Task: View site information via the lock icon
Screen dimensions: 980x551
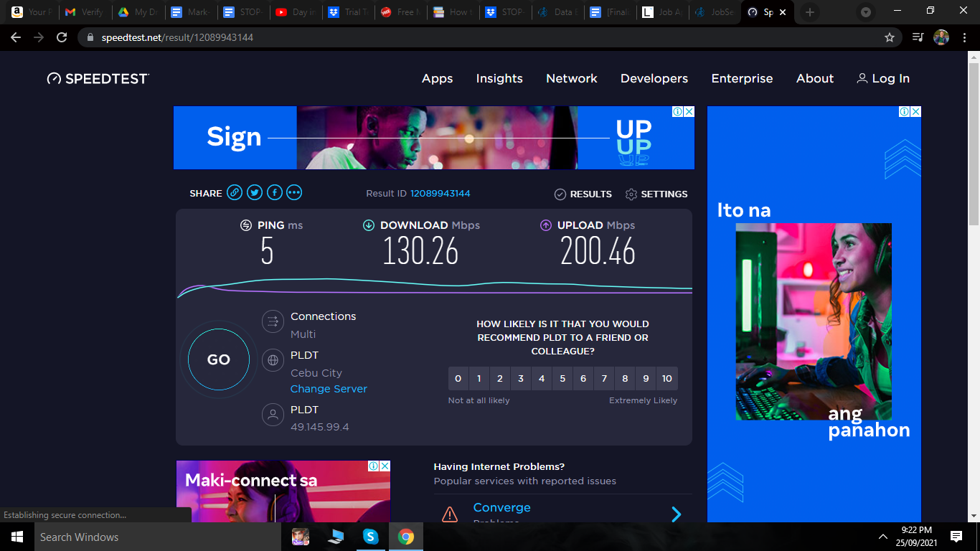Action: [90, 37]
